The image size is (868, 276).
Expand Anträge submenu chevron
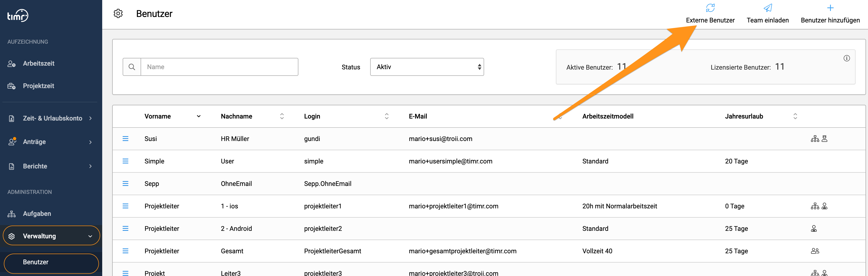[90, 142]
